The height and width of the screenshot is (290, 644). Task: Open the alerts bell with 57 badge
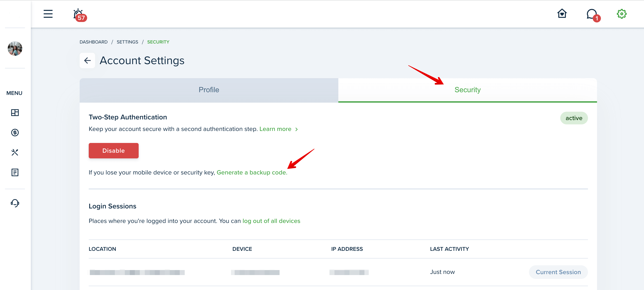[x=79, y=15]
